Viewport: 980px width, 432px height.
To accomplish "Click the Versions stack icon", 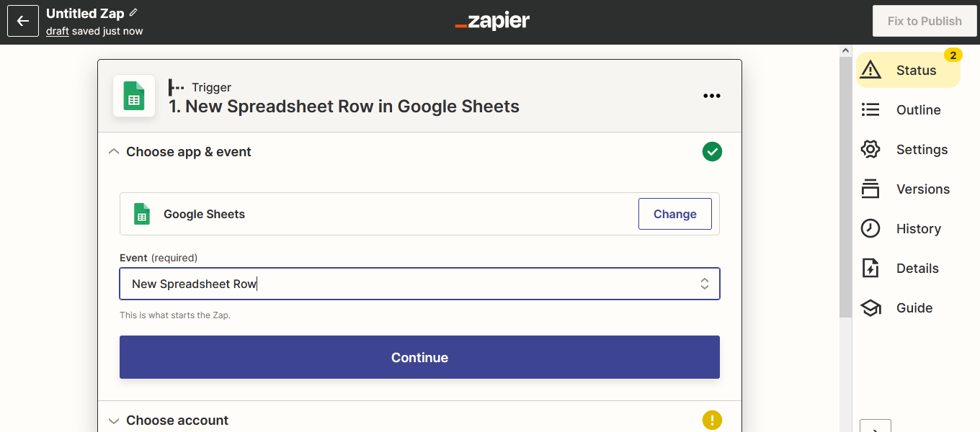I will click(x=870, y=189).
